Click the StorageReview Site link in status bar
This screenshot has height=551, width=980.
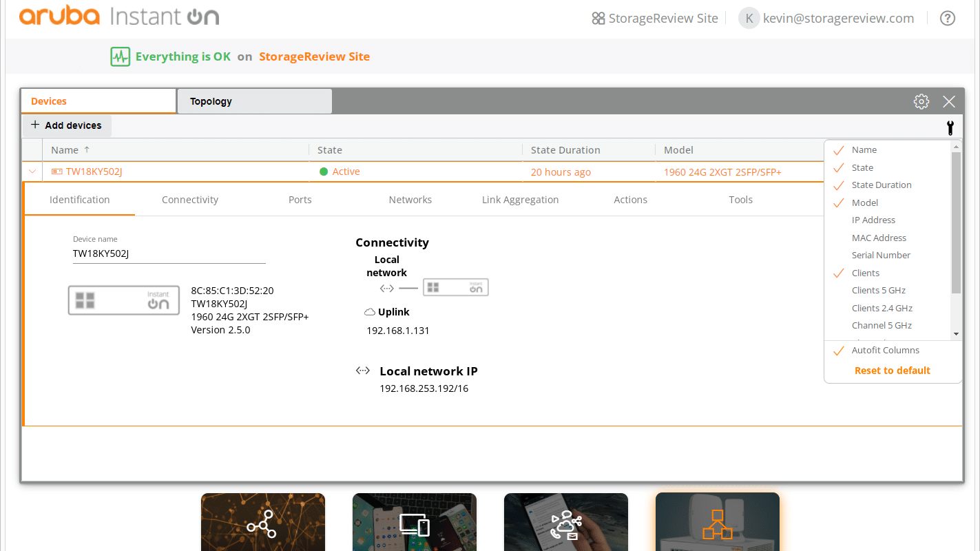tap(315, 56)
